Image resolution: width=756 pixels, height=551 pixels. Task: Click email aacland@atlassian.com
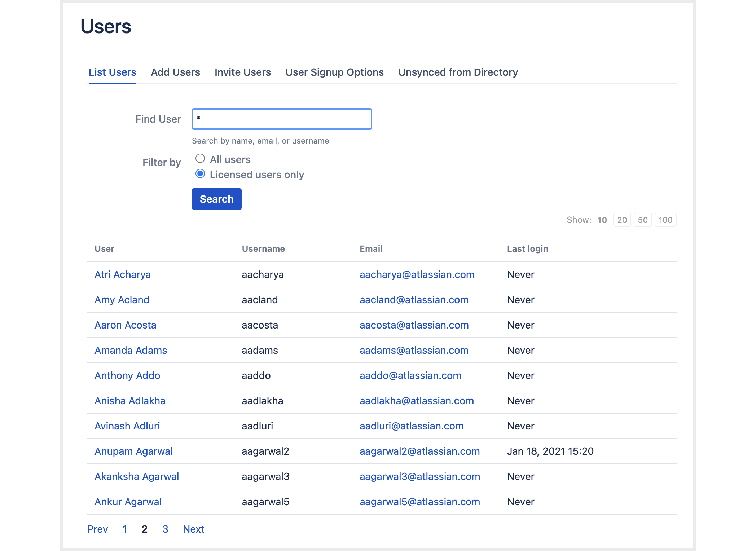tap(414, 300)
